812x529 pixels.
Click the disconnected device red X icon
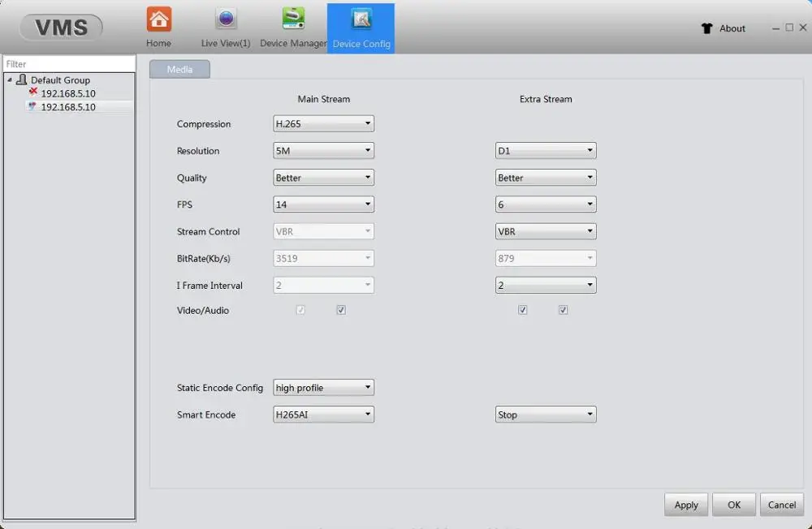click(33, 92)
